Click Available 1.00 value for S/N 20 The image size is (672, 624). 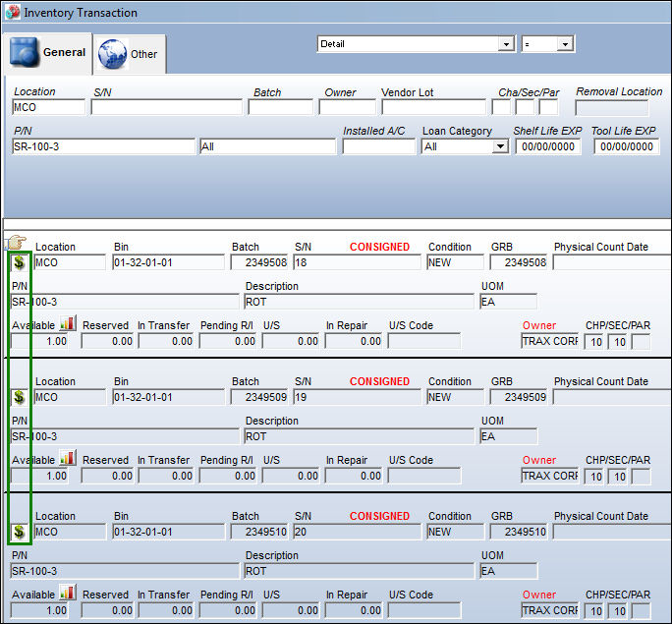point(39,610)
